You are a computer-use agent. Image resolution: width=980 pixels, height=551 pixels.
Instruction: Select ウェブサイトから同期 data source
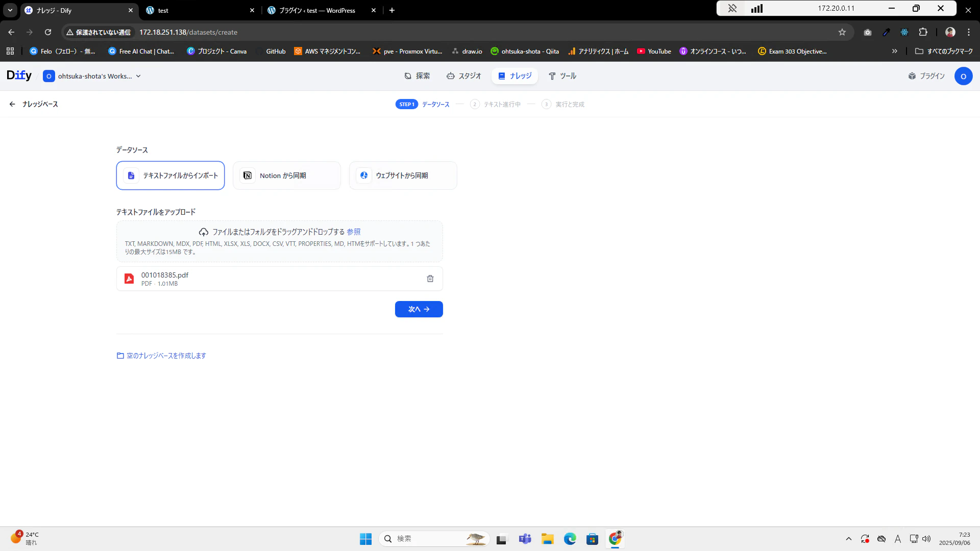(x=403, y=176)
